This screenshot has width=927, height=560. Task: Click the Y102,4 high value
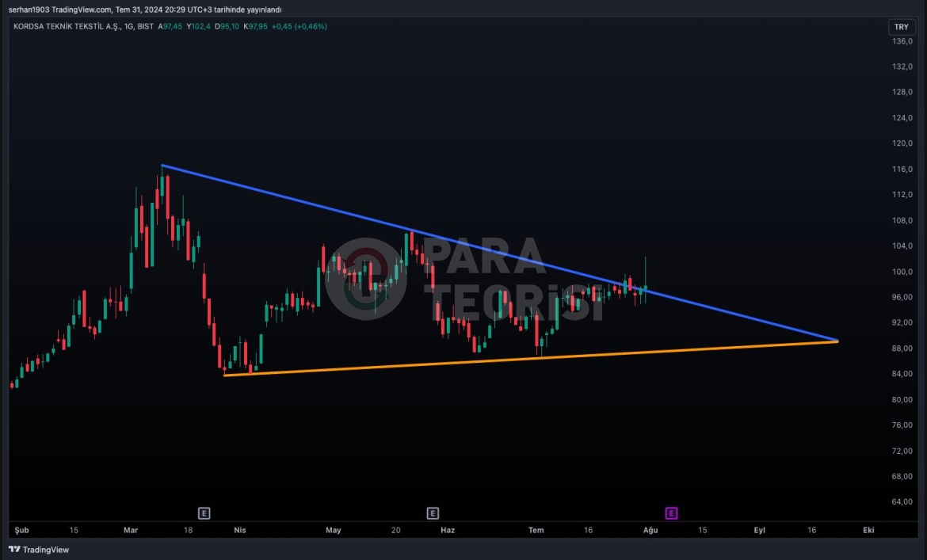point(199,27)
